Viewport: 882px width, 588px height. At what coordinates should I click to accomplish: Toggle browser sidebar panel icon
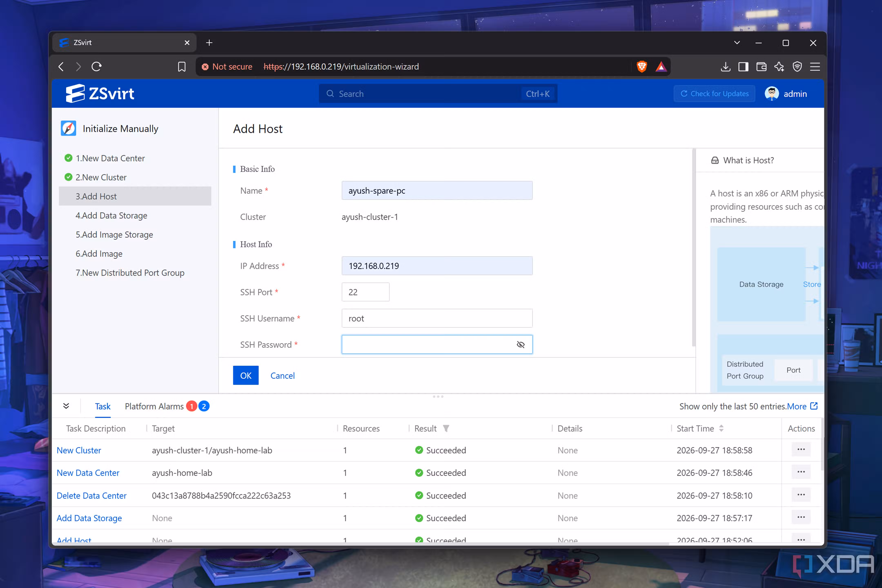click(743, 67)
